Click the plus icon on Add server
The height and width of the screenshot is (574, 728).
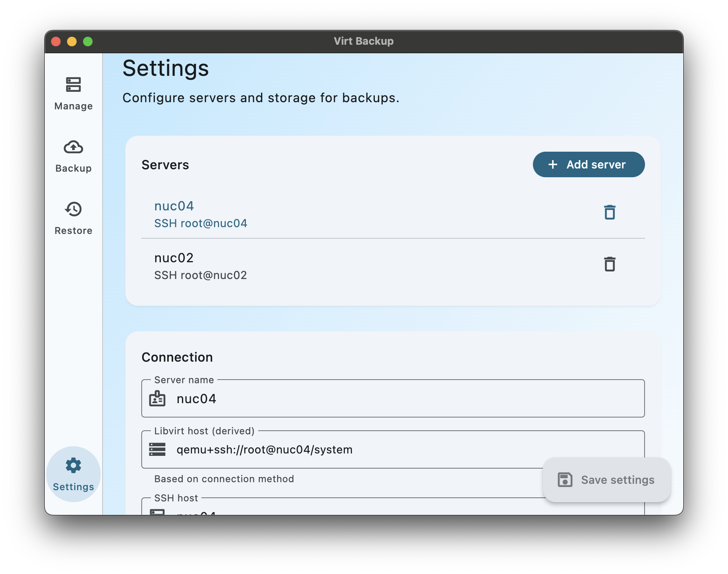coord(553,164)
